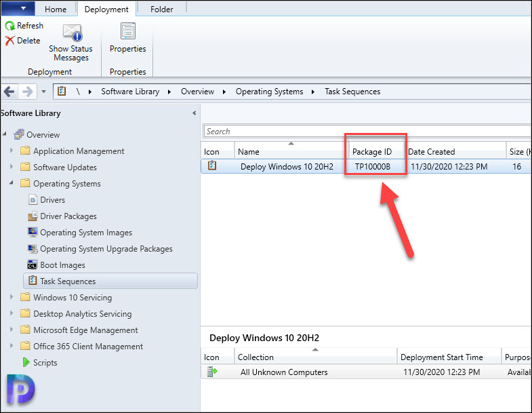Screen dimensions: 532x413
Task: Go forward with the right arrow
Action: click(x=28, y=92)
